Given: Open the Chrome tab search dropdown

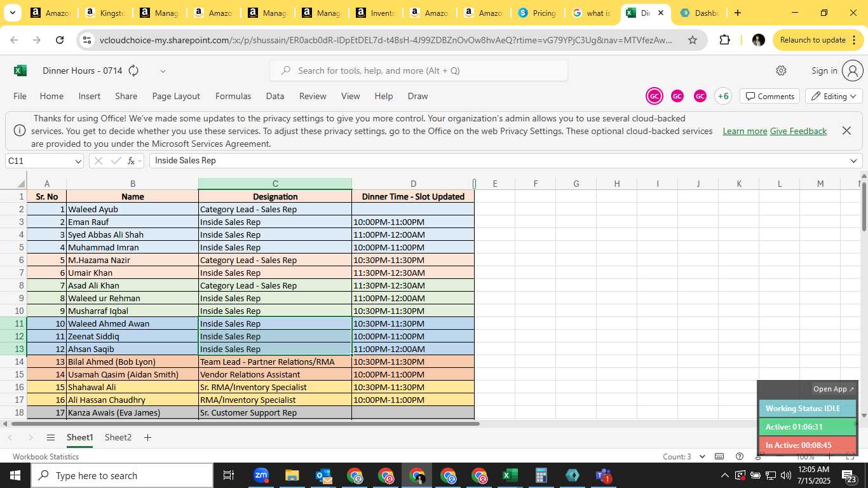Looking at the screenshot, I should coord(12,13).
